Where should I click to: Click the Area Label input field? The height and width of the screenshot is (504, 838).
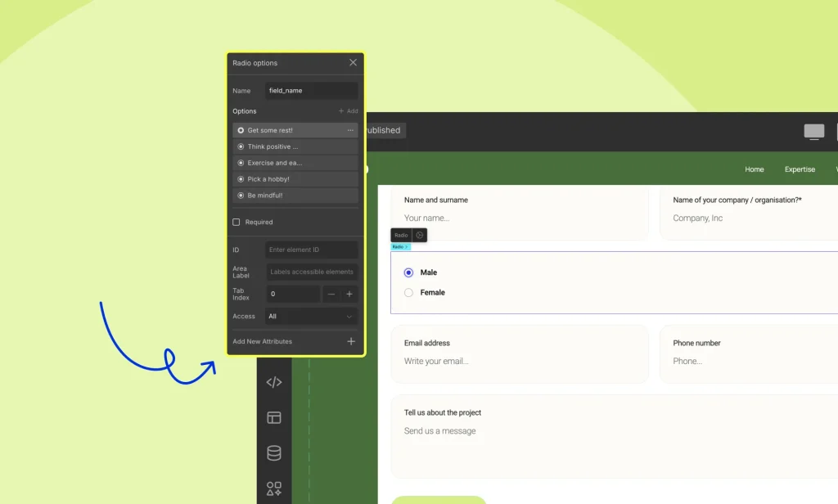click(312, 272)
